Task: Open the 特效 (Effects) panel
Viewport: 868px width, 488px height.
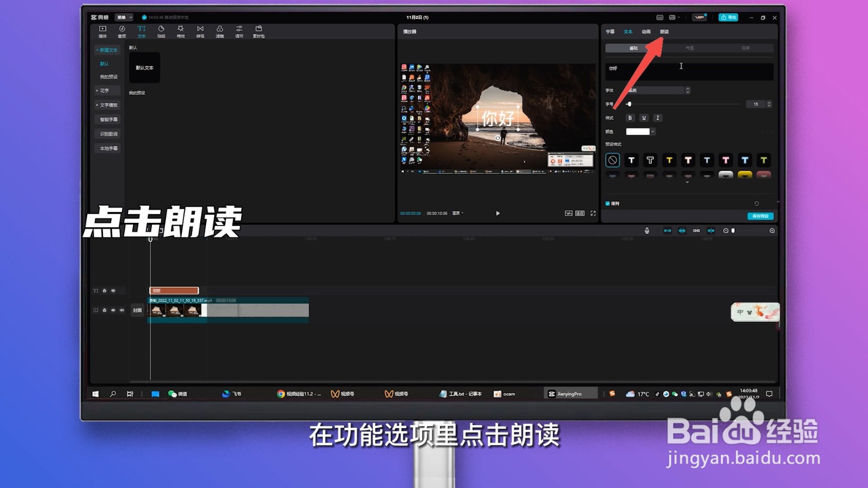Action: coord(180,31)
